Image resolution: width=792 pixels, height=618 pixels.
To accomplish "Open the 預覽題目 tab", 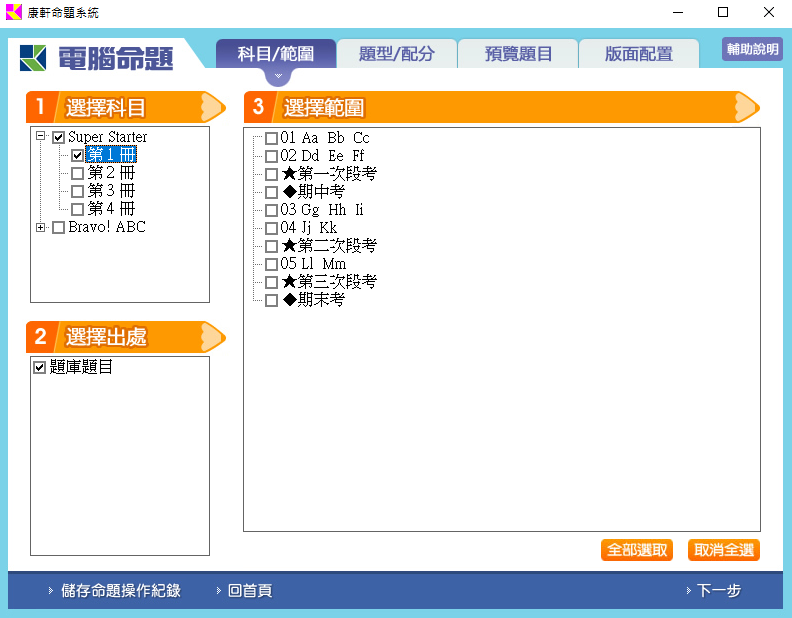I will pos(517,54).
